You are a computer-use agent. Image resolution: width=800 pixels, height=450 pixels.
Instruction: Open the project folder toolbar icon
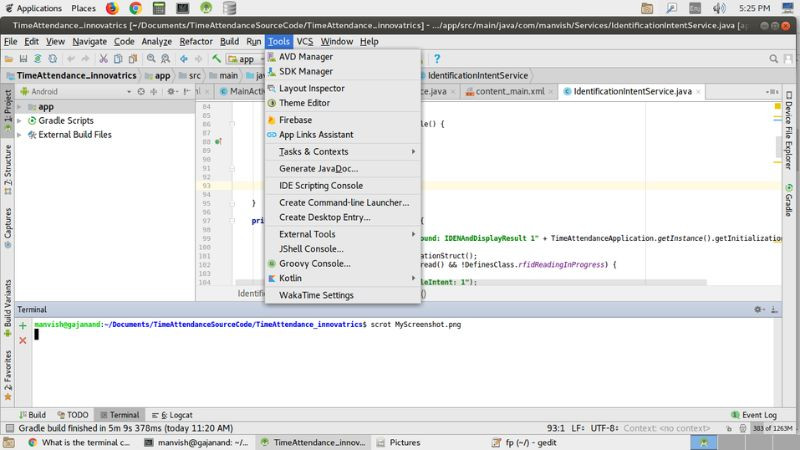click(x=9, y=59)
